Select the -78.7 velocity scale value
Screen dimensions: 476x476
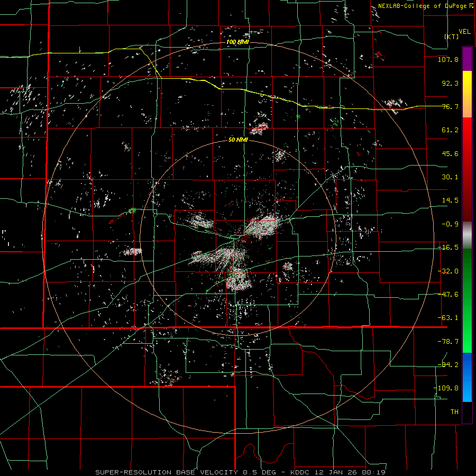448,342
